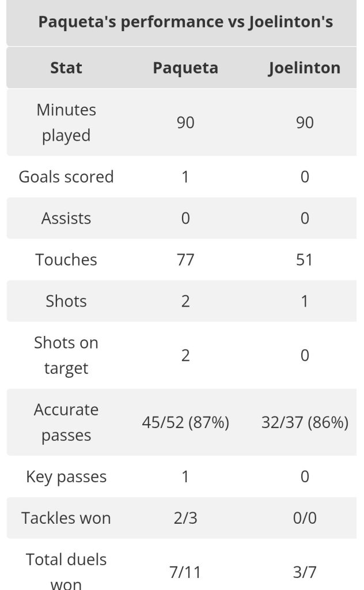Click Paqueta's touches value 77

pyautogui.click(x=185, y=260)
